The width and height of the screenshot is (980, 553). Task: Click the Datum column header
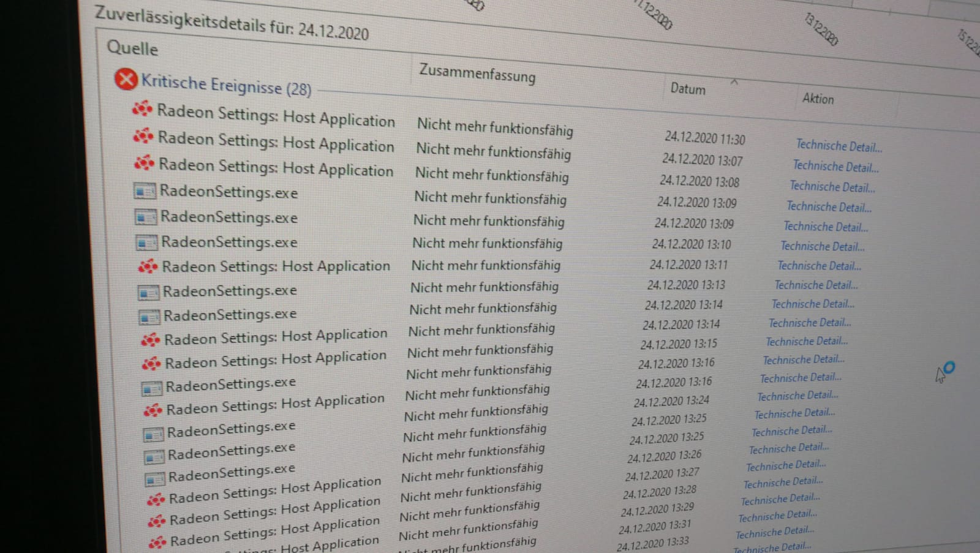pyautogui.click(x=688, y=89)
